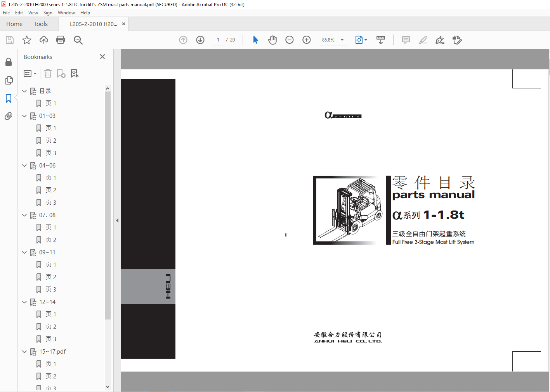
Task: Open the stamp/edit tool icon
Action: click(457, 40)
